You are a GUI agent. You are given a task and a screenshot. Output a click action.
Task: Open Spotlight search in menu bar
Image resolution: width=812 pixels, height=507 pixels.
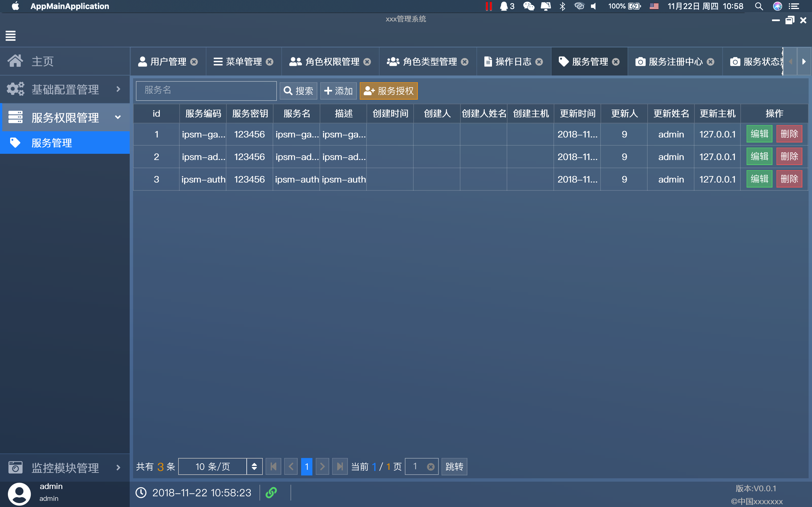pos(759,6)
